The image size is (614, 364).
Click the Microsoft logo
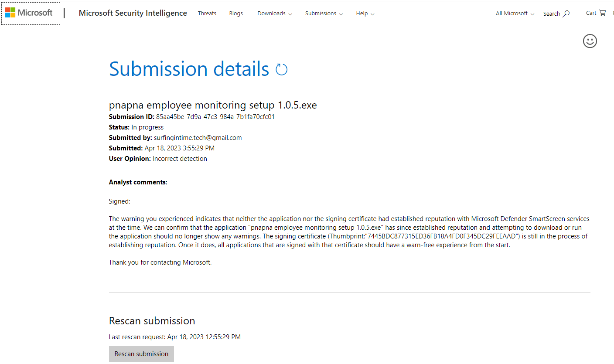point(29,13)
